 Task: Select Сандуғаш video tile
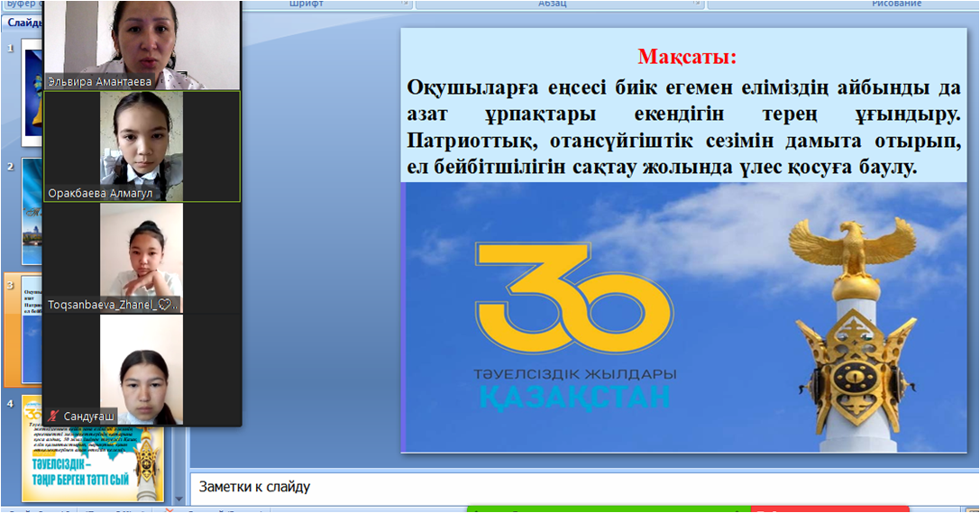coord(142,370)
